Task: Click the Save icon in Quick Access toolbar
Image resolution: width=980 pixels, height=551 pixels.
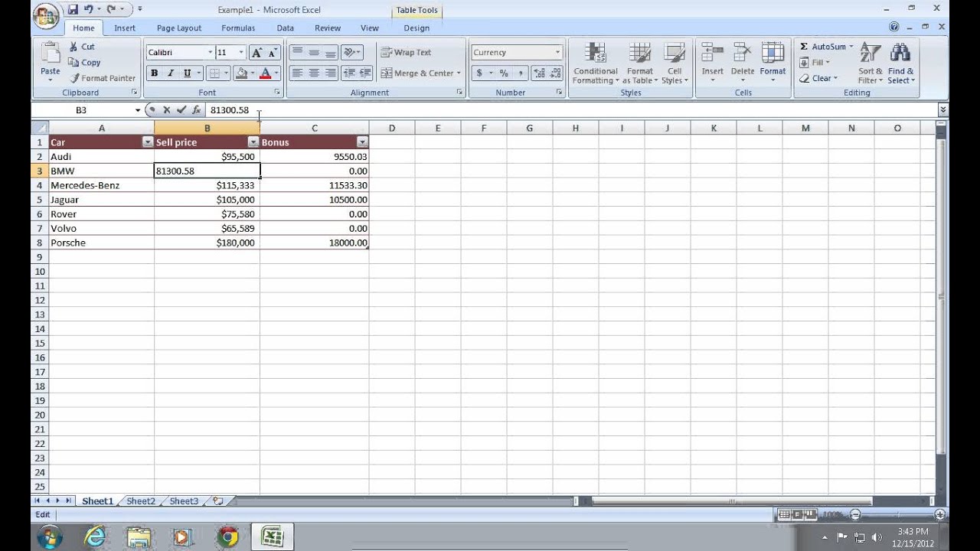Action: click(73, 10)
